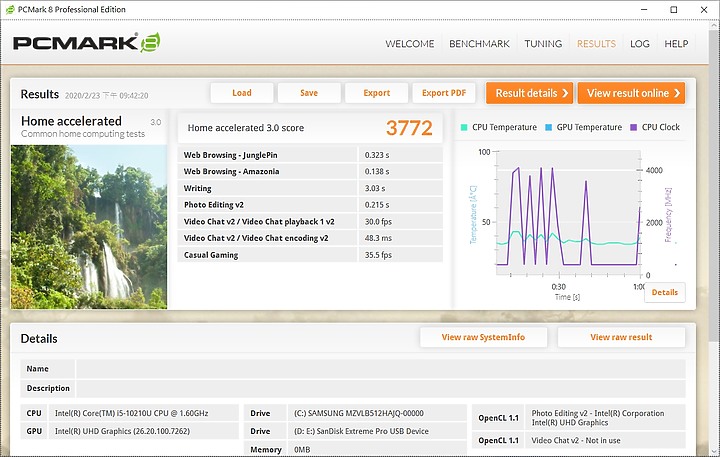Click the Description input field

click(381, 388)
